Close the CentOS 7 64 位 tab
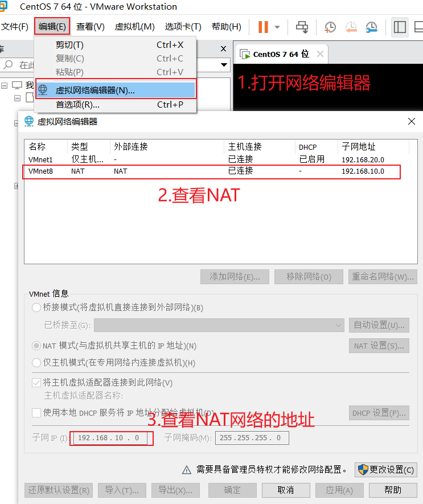The image size is (423, 504). point(320,54)
